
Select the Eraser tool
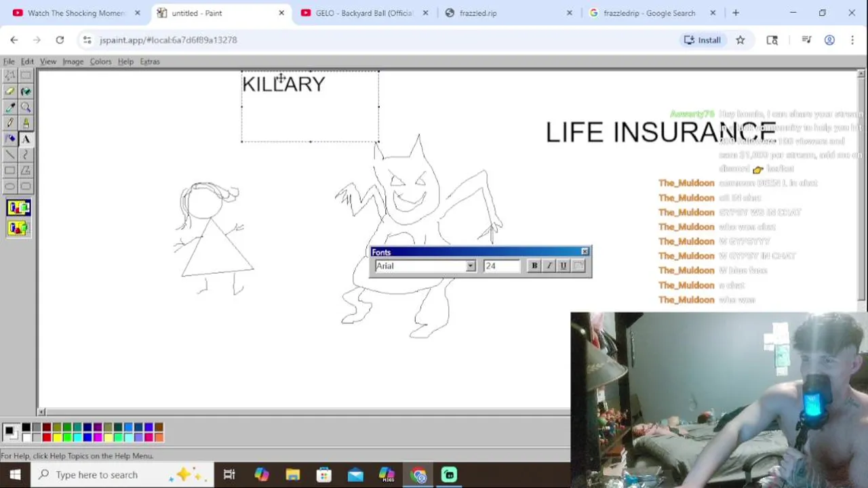point(10,91)
